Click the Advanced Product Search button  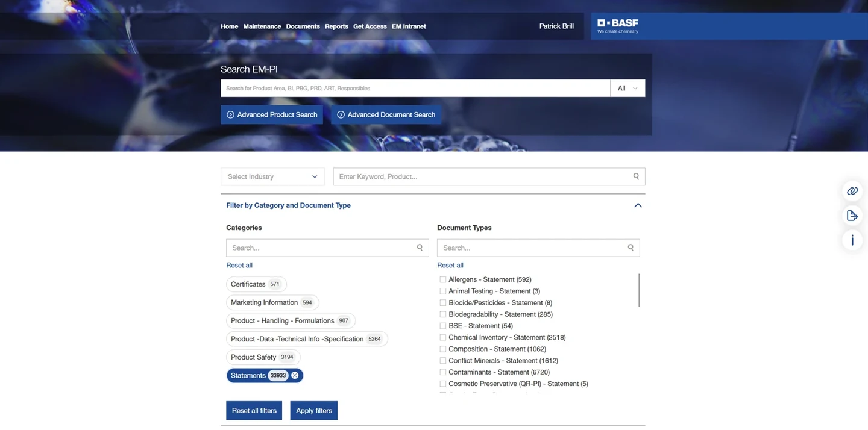(272, 114)
